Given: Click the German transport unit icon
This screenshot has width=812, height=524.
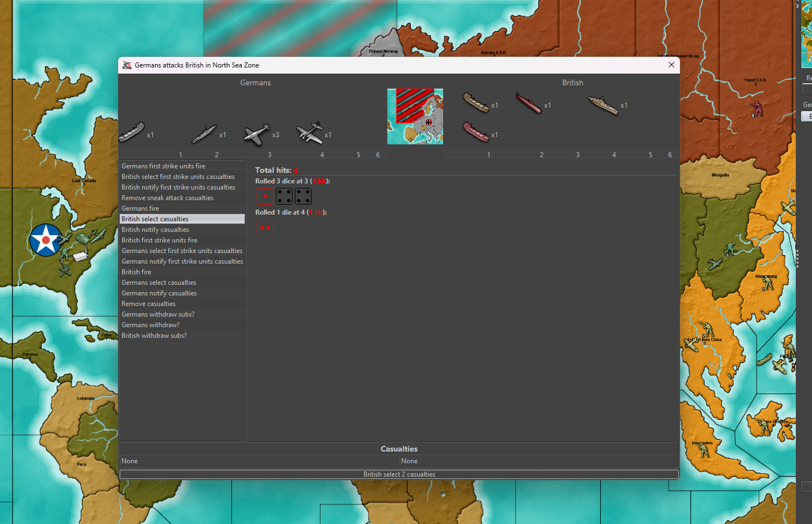Looking at the screenshot, I should pos(132,133).
